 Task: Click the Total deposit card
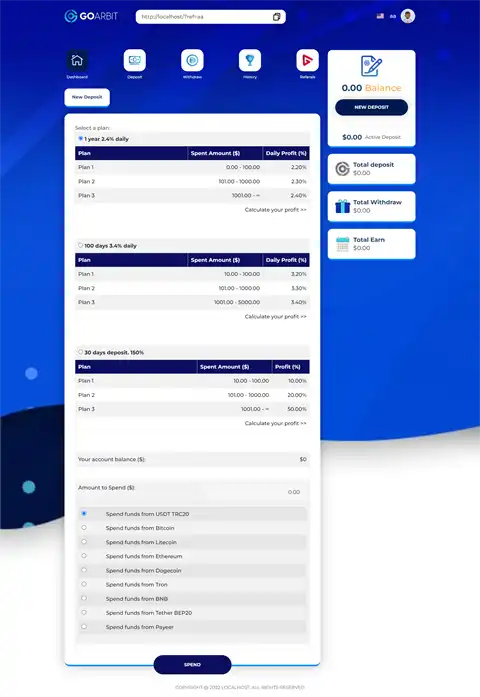click(372, 169)
